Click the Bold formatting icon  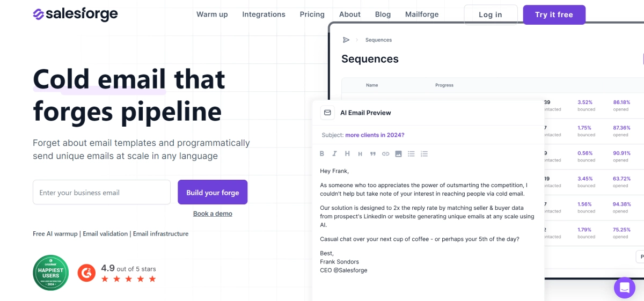pyautogui.click(x=322, y=153)
